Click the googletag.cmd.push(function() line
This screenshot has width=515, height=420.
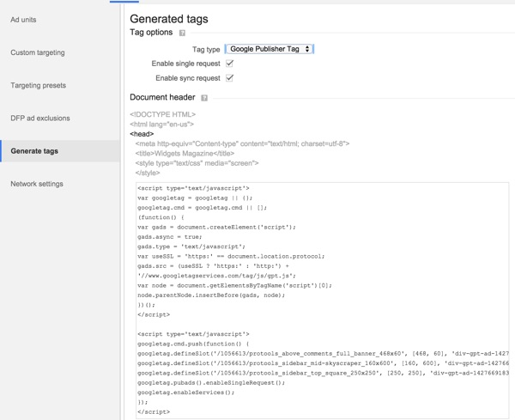point(193,344)
